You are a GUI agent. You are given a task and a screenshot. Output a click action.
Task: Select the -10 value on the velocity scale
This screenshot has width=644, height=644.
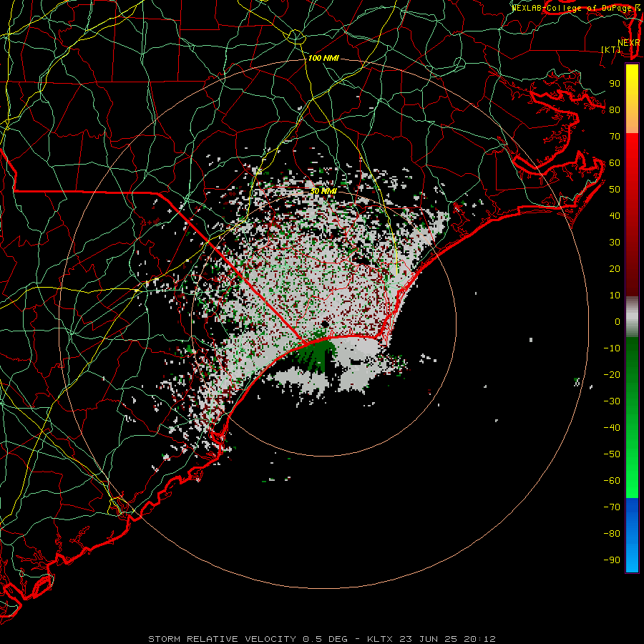click(612, 348)
